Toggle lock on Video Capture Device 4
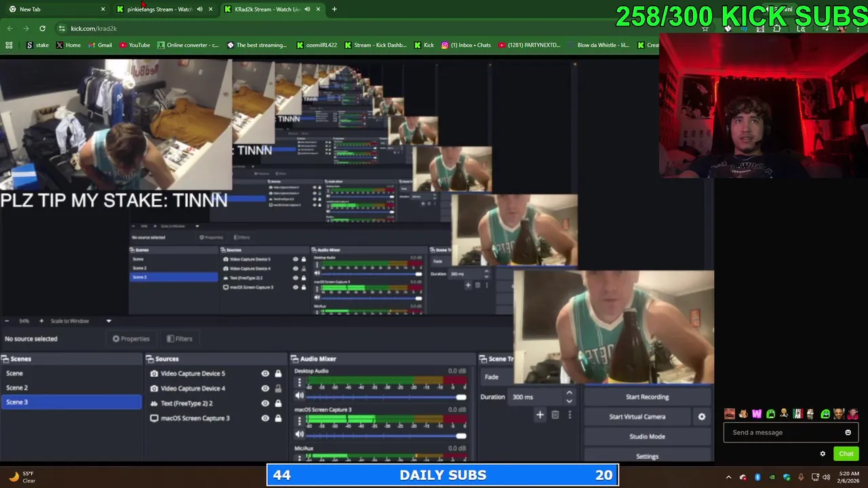The image size is (868, 488). tap(278, 388)
